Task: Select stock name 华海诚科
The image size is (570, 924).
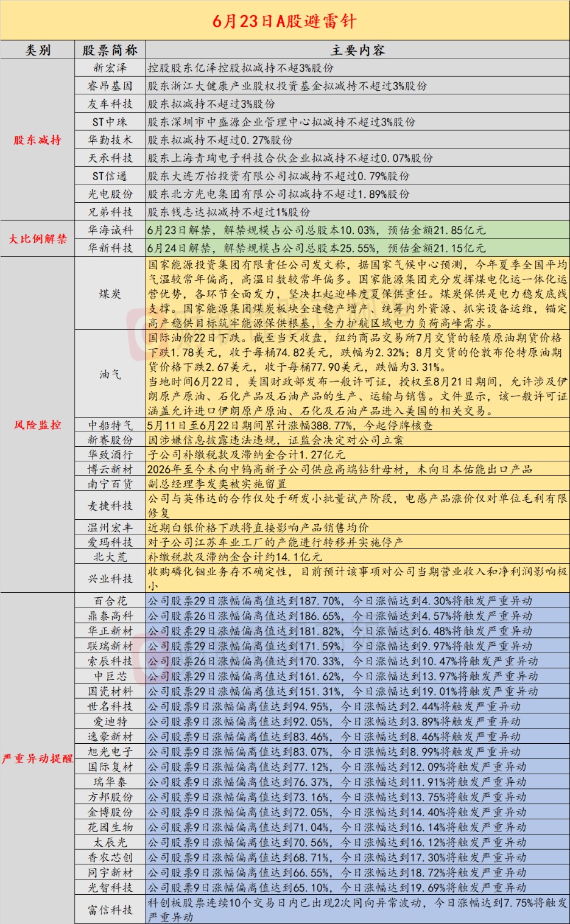Action: point(110,230)
